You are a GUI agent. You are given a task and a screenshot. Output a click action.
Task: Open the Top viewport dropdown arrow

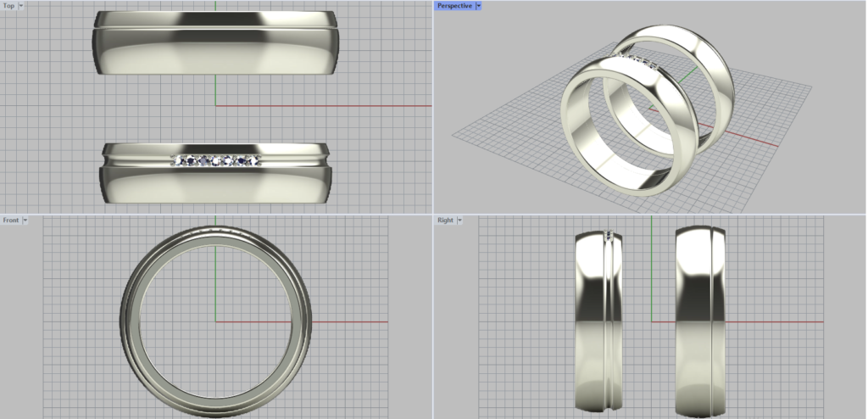click(x=21, y=6)
